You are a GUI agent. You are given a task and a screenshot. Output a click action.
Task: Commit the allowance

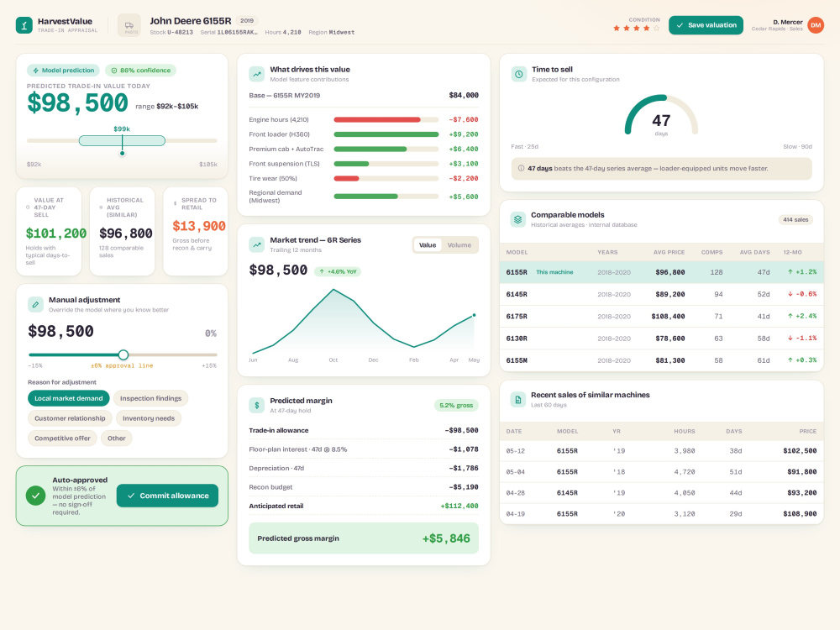tap(167, 496)
